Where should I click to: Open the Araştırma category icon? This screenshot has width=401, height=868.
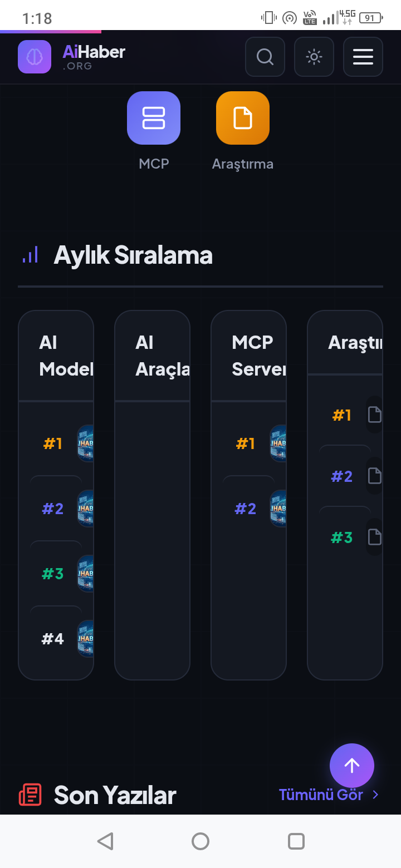(243, 118)
